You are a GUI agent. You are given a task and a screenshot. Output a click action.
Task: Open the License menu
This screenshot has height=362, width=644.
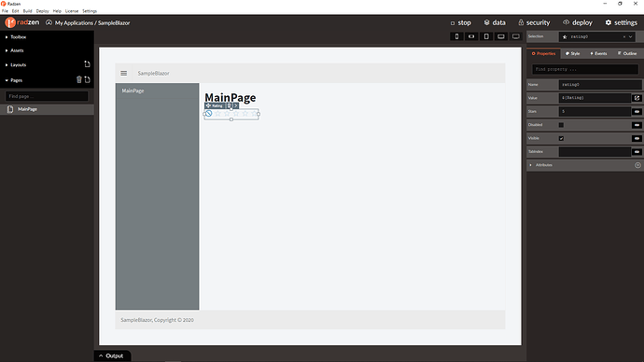click(72, 11)
